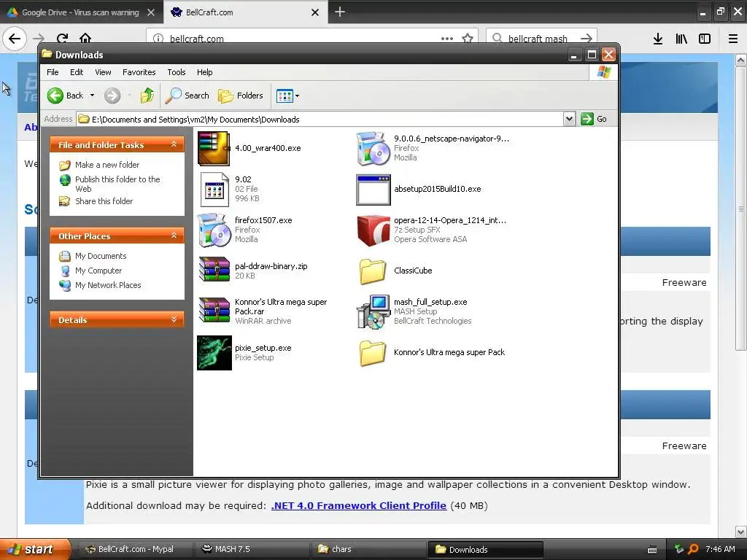747x560 pixels.
Task: Open the File menu
Action: point(53,72)
